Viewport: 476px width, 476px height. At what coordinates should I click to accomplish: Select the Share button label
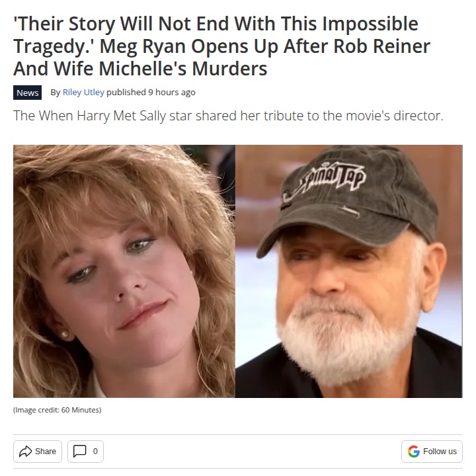coord(45,452)
